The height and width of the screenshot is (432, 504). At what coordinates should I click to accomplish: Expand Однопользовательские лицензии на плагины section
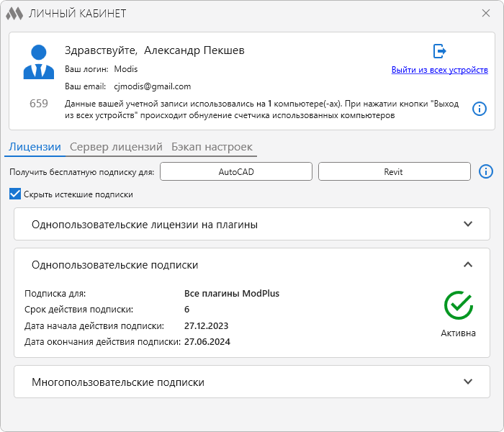[x=468, y=224]
